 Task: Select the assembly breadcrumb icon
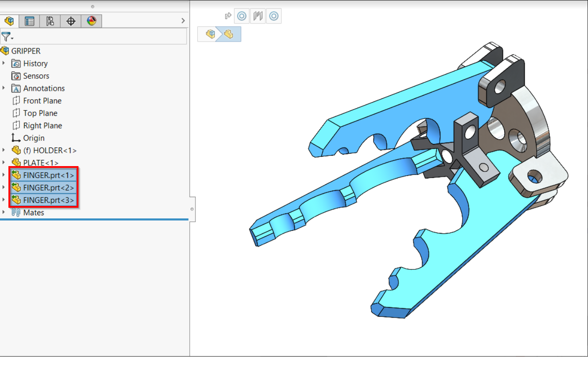210,34
